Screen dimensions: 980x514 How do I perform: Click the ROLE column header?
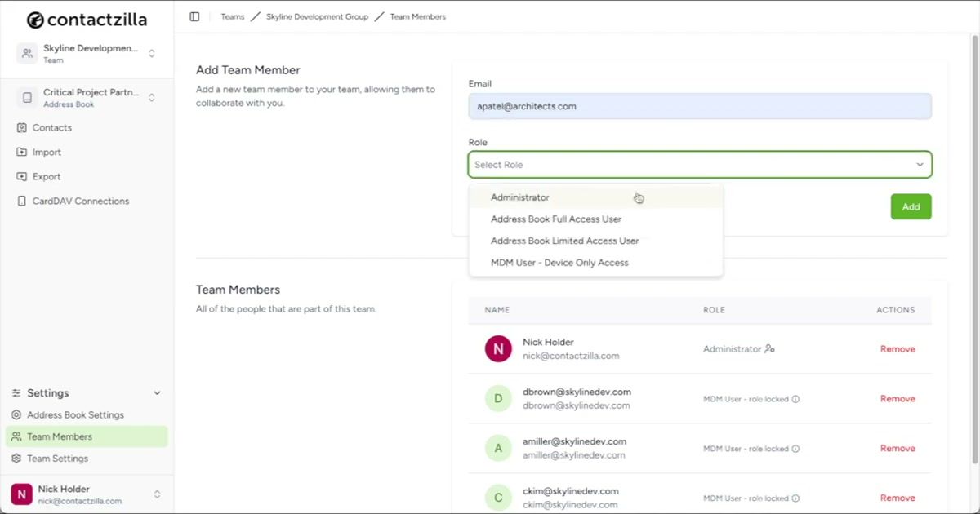coord(714,310)
